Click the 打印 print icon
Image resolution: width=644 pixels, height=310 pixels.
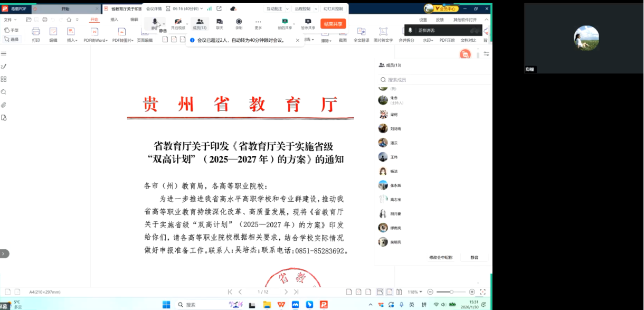pyautogui.click(x=36, y=34)
